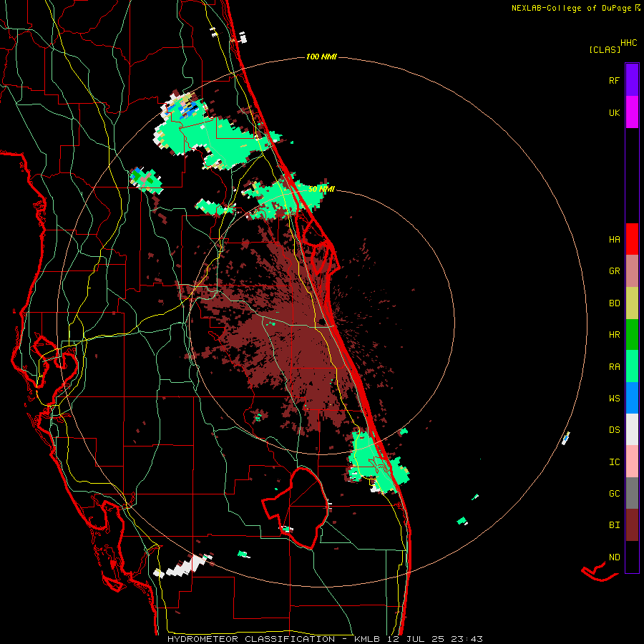Click the WS legend label
The width and height of the screenshot is (644, 644).
point(614,398)
